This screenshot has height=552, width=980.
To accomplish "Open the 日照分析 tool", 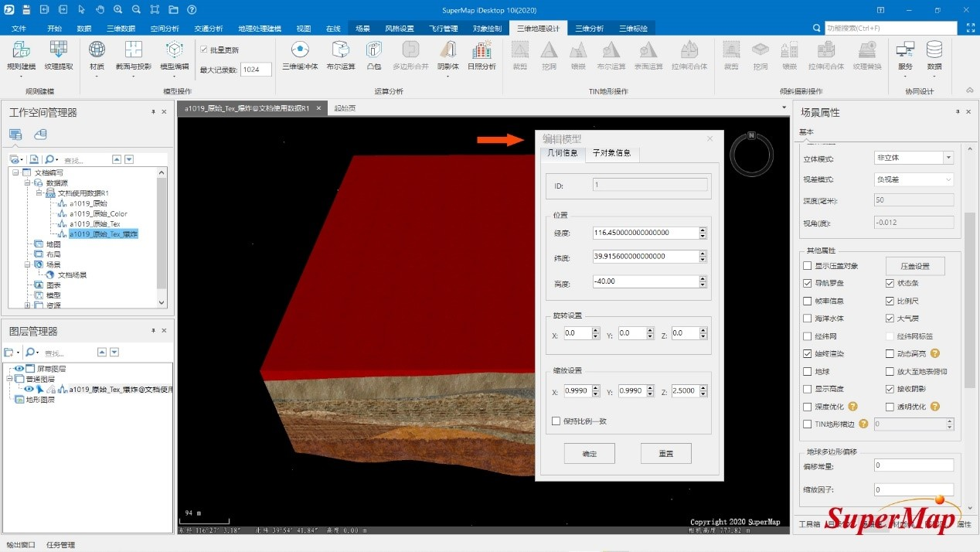I will point(481,56).
